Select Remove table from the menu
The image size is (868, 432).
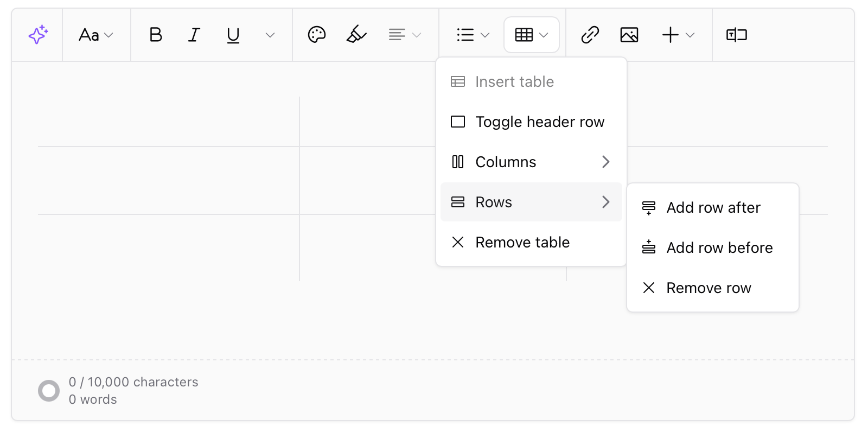point(522,242)
